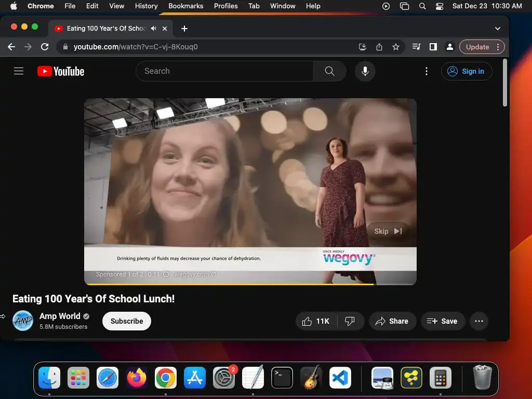The image size is (532, 399).
Task: Open the View menu
Action: click(x=117, y=6)
